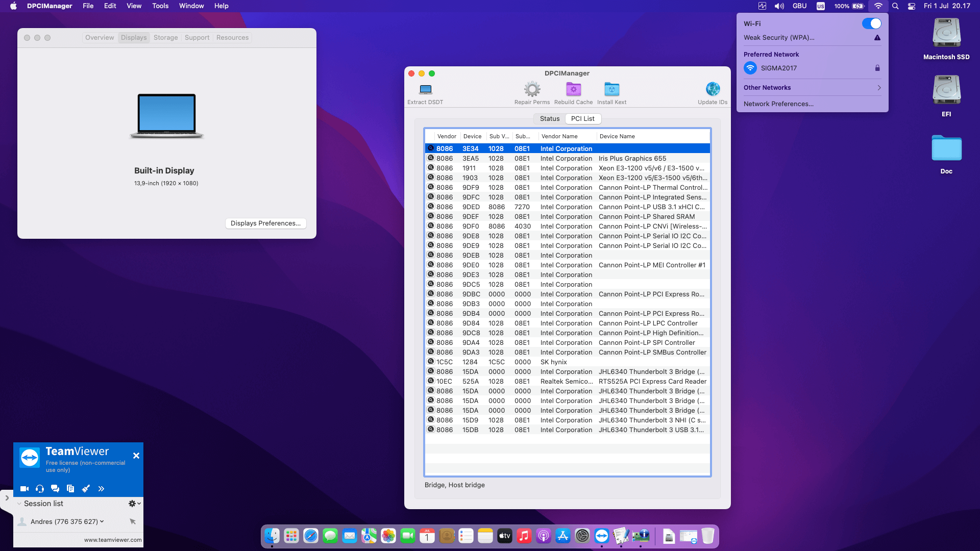The image size is (980, 551).
Task: Open the File menu
Action: (x=88, y=6)
